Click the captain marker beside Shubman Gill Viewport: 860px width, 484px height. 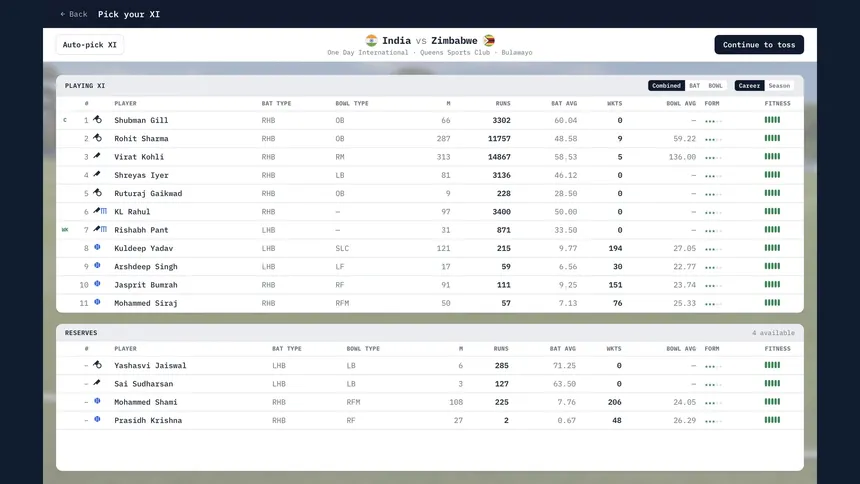(65, 120)
